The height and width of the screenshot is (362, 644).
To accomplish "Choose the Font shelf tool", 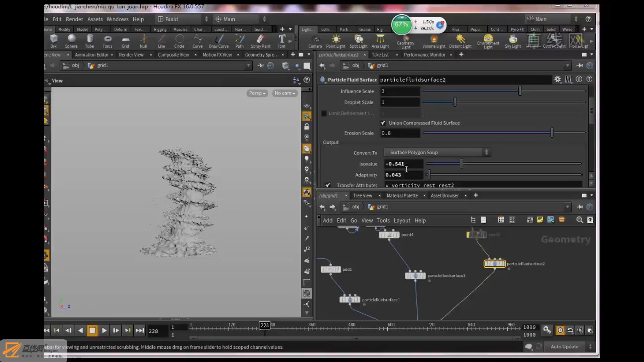I will pos(282,41).
